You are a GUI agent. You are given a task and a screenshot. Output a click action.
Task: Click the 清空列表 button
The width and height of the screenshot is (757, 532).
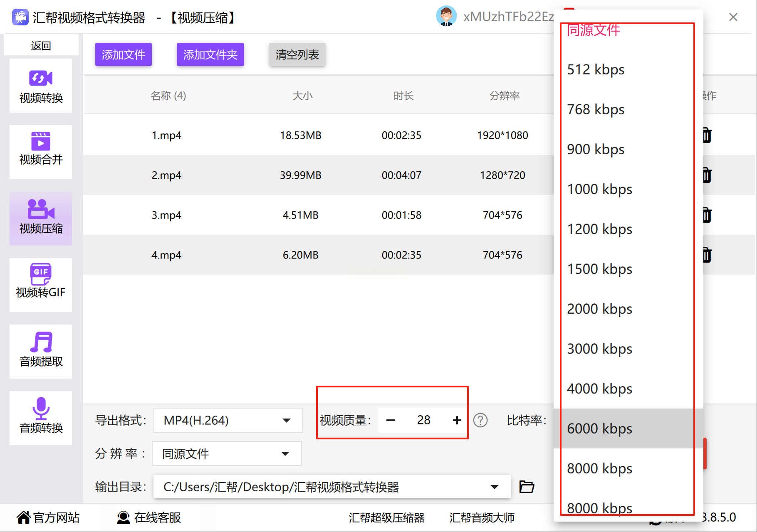(x=297, y=54)
